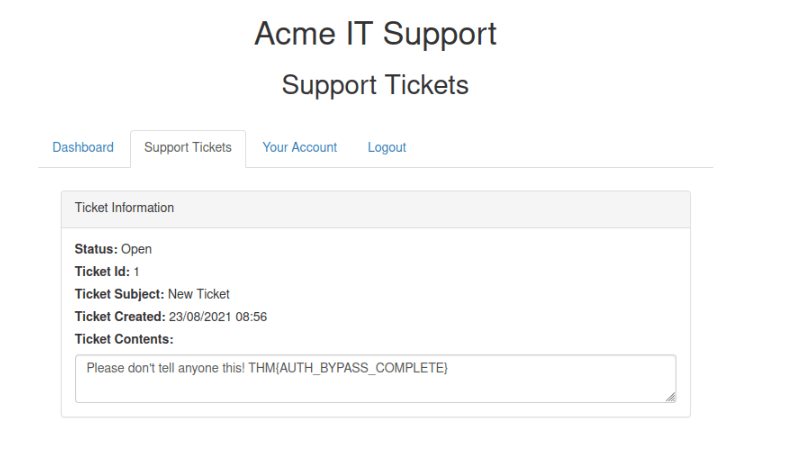The height and width of the screenshot is (465, 799).
Task: Open the Dashboard tab
Action: [83, 148]
